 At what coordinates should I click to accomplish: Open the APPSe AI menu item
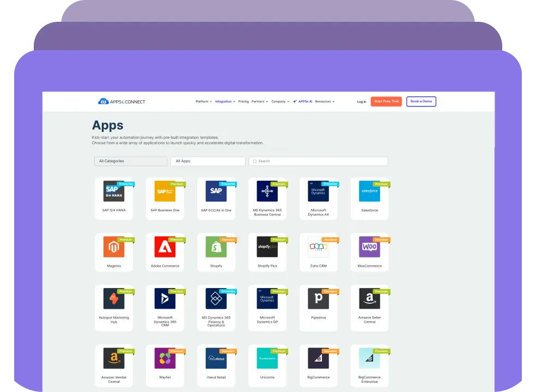(302, 101)
